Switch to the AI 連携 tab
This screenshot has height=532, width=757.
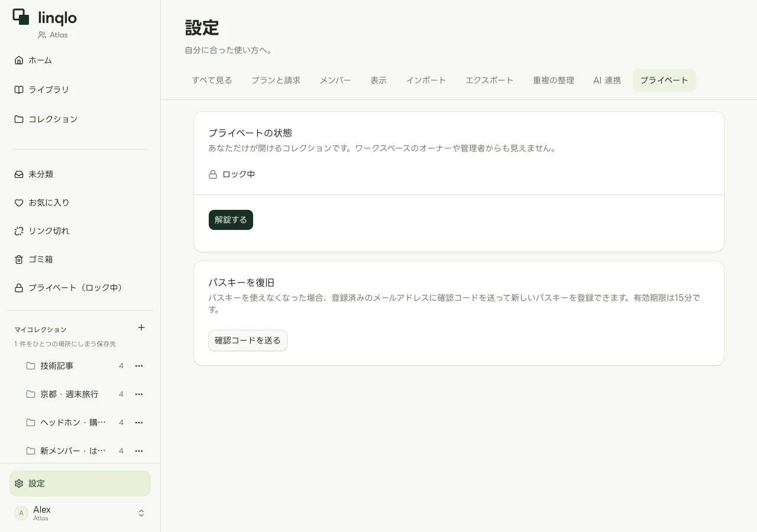[x=607, y=80]
